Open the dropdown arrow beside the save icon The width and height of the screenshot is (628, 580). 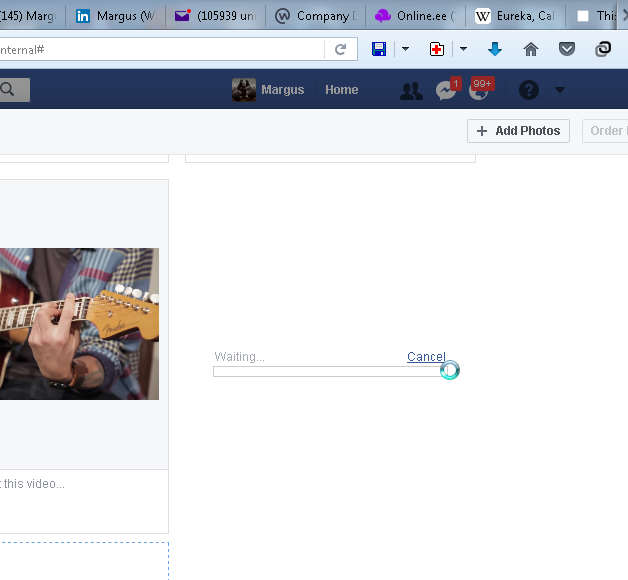point(405,49)
